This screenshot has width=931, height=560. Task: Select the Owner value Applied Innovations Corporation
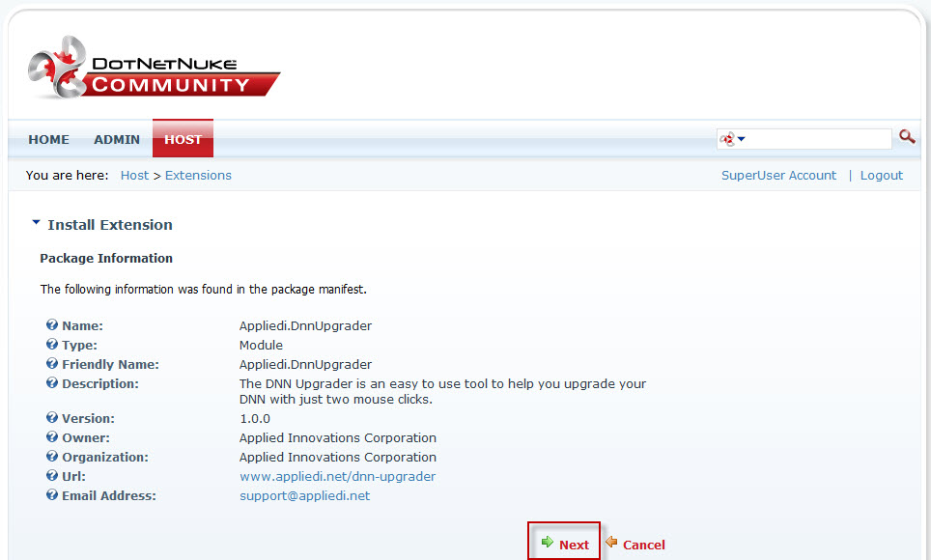click(338, 437)
